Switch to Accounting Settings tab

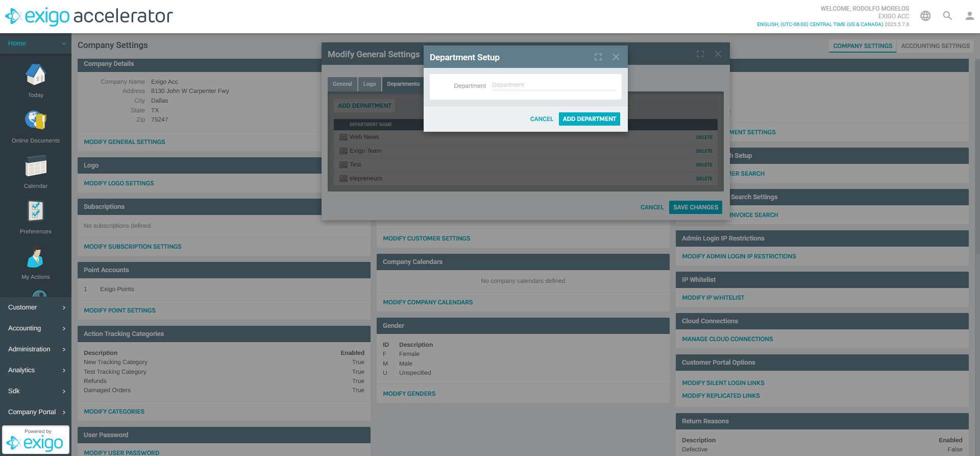(x=935, y=46)
